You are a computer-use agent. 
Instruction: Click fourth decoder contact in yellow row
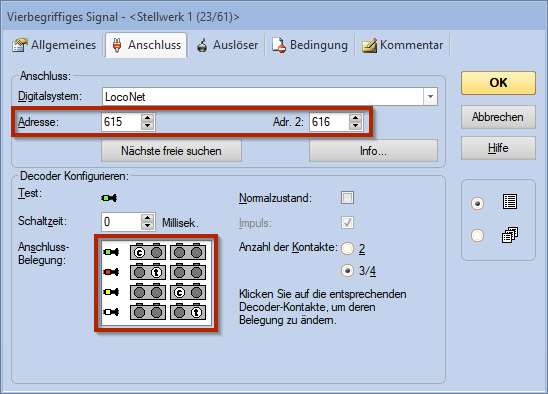(x=196, y=292)
